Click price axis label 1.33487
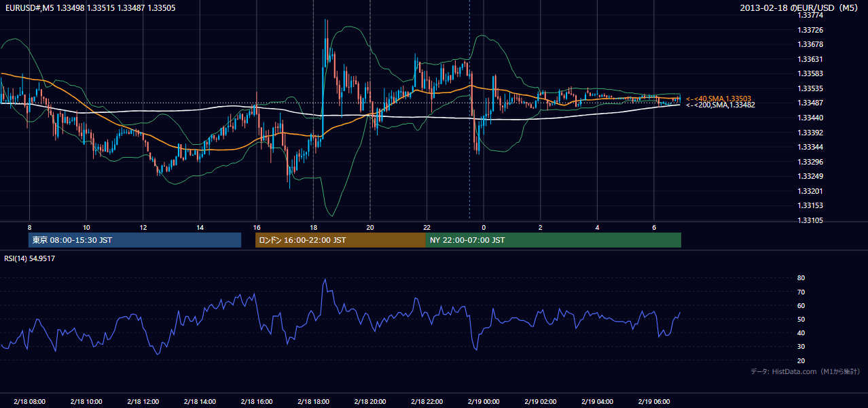 pos(811,103)
